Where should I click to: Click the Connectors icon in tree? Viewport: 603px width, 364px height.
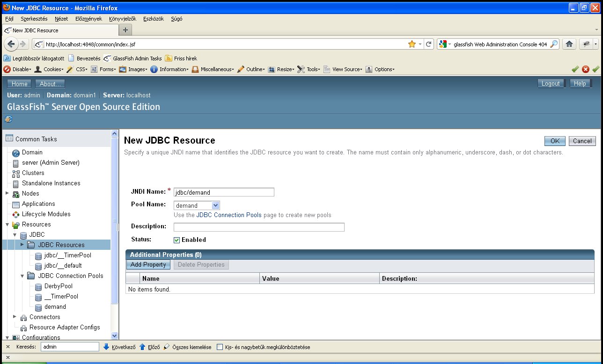[x=23, y=317]
